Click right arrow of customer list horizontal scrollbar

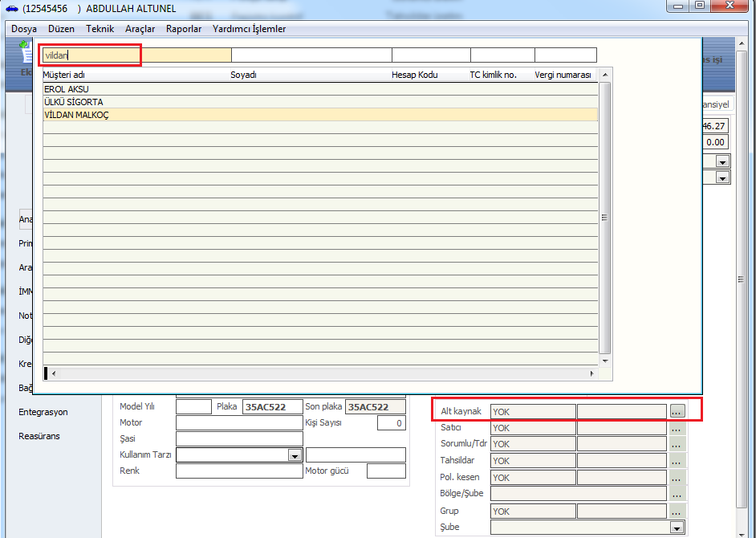(592, 373)
